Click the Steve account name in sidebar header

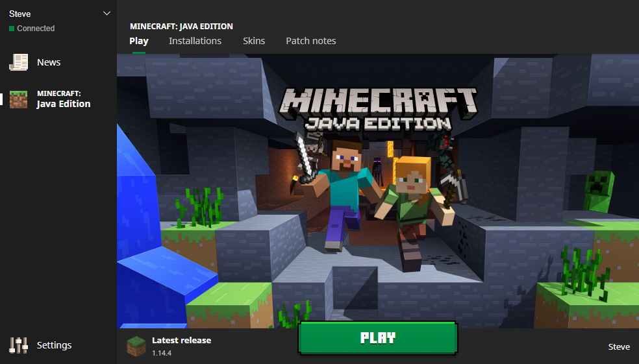tap(20, 14)
